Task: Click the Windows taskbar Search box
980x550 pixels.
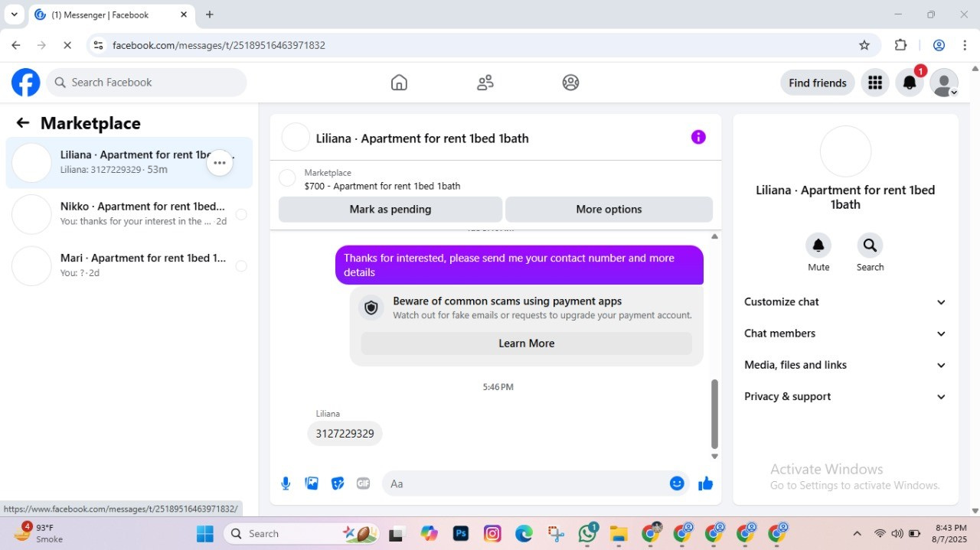Action: pyautogui.click(x=302, y=534)
